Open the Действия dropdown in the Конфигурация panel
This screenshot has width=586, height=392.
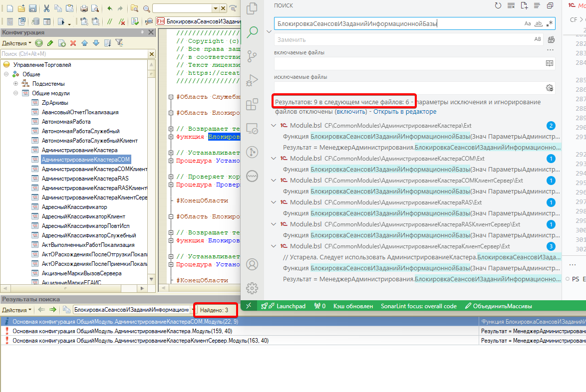click(x=17, y=43)
